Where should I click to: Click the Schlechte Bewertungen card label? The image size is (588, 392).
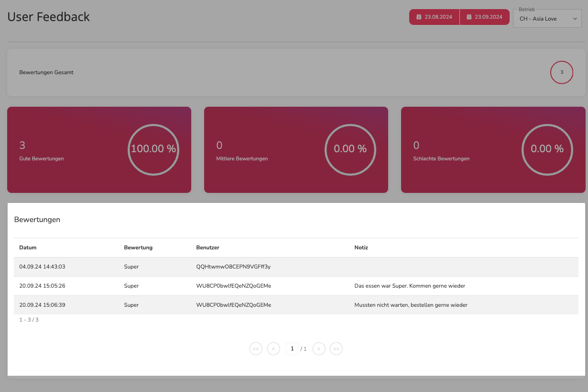(x=441, y=158)
